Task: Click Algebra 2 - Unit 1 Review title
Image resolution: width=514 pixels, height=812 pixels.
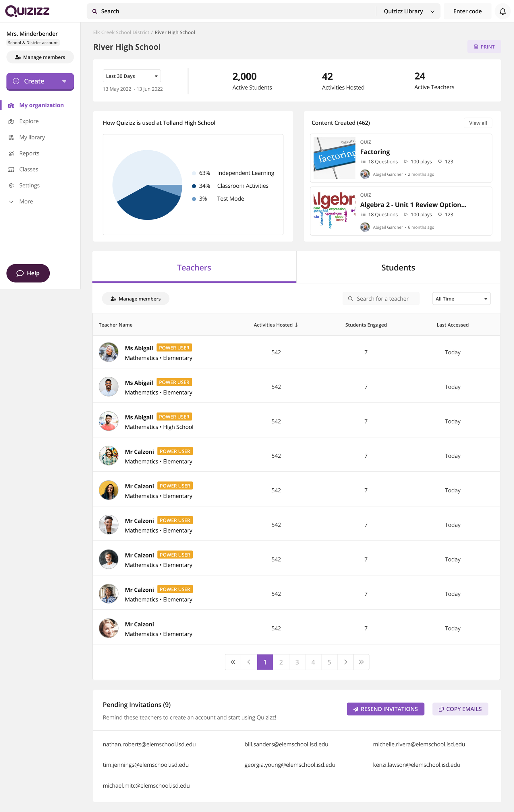Action: tap(413, 205)
